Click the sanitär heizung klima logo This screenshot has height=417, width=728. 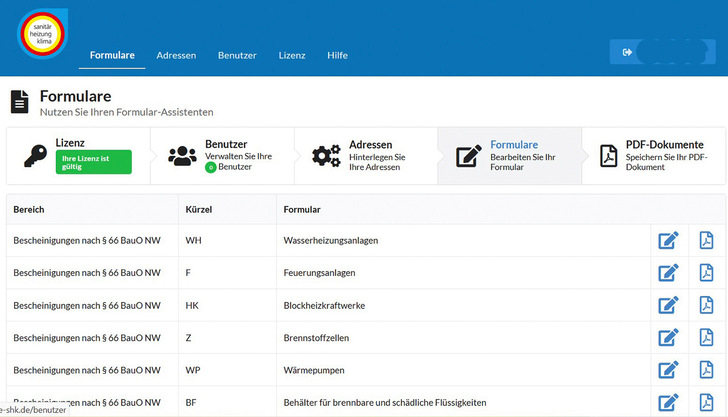coord(42,34)
